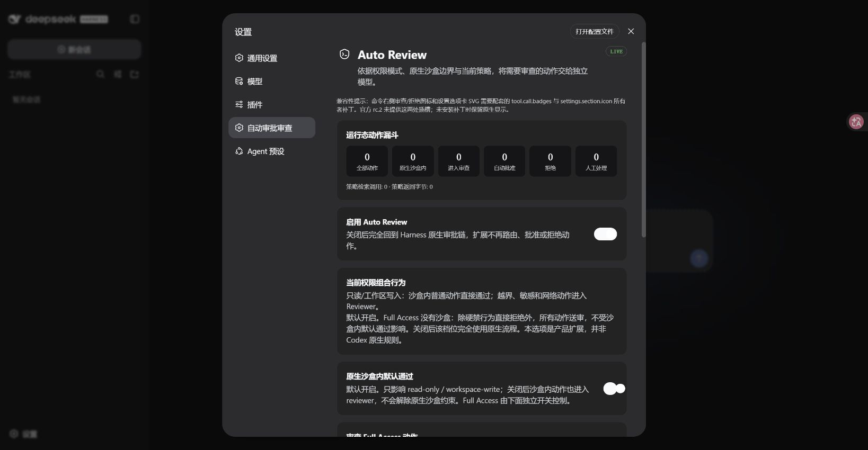This screenshot has height=450, width=868.
Task: Click the 打开配置文件 button
Action: (x=595, y=32)
